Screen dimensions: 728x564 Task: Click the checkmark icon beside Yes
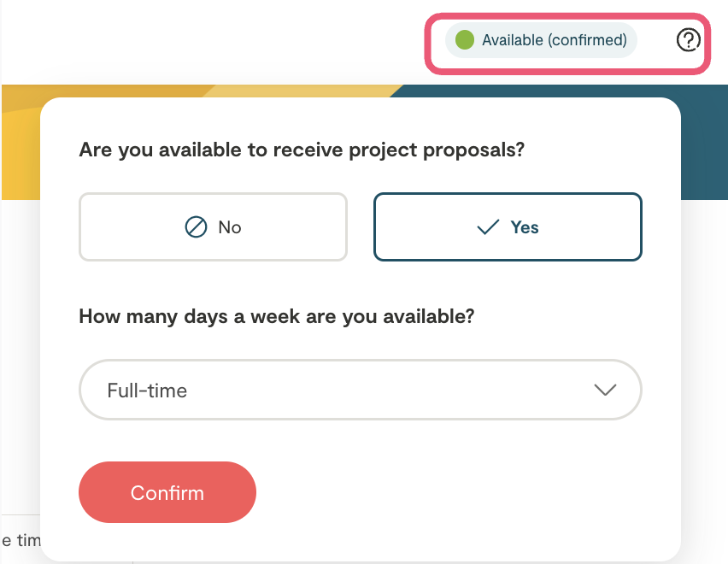(488, 227)
